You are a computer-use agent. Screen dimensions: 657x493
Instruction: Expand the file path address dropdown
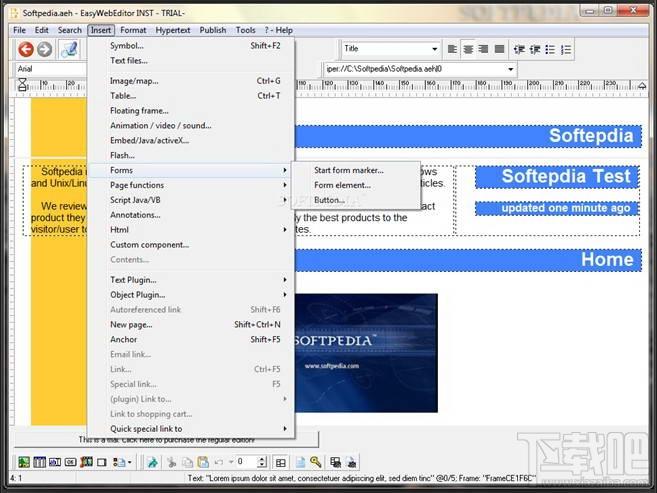click(x=511, y=69)
